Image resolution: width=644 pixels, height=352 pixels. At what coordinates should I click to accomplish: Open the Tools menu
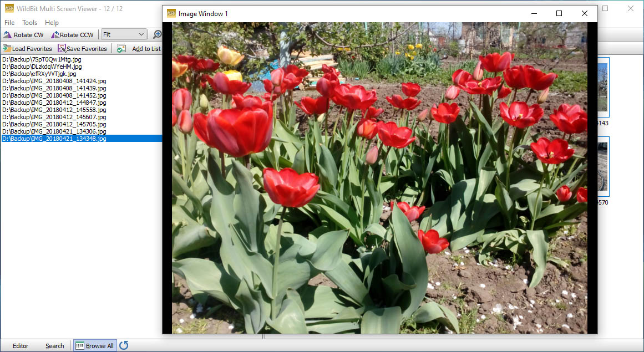29,23
